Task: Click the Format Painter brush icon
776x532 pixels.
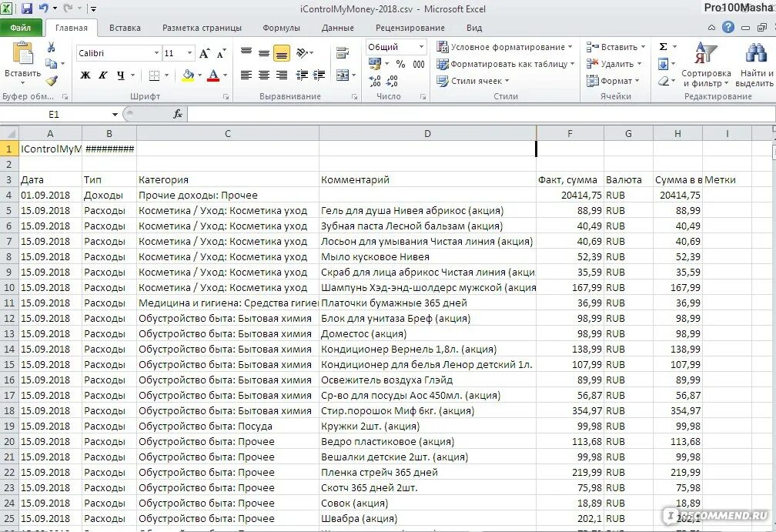Action: click(52, 80)
